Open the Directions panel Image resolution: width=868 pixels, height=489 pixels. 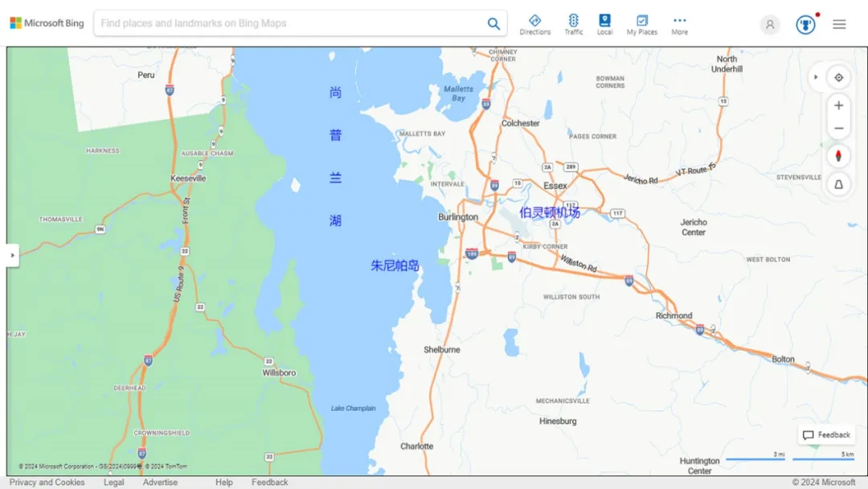[x=534, y=24]
